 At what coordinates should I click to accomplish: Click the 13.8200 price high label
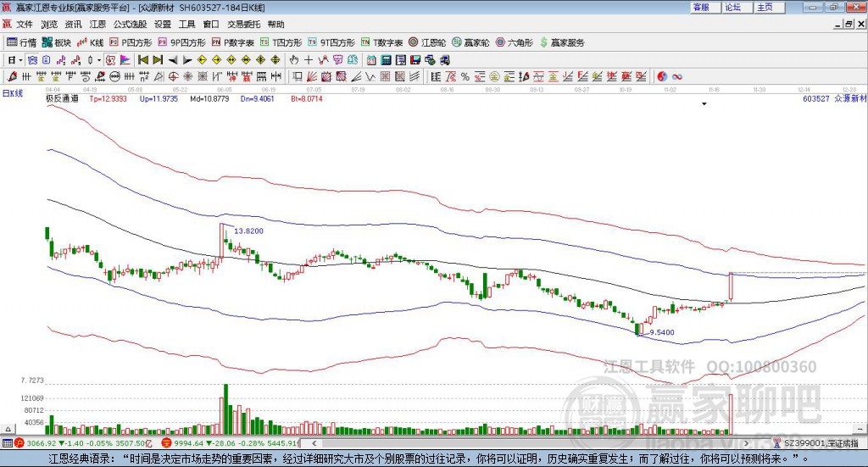coord(248,231)
